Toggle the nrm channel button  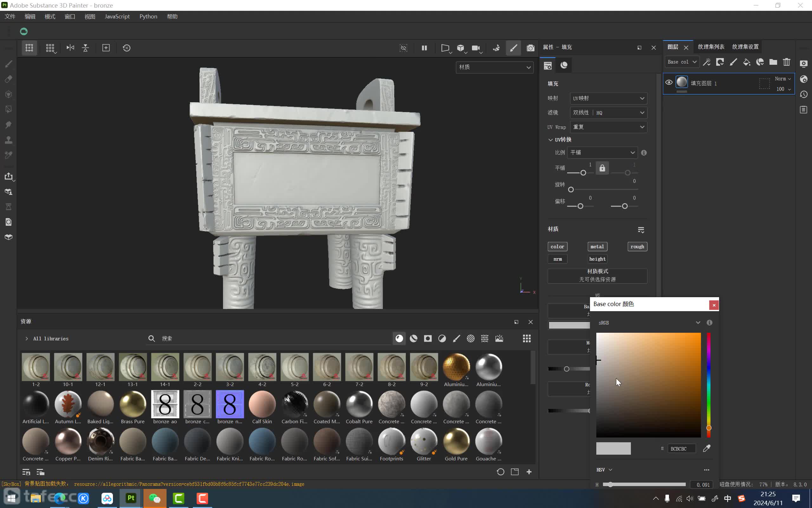557,259
